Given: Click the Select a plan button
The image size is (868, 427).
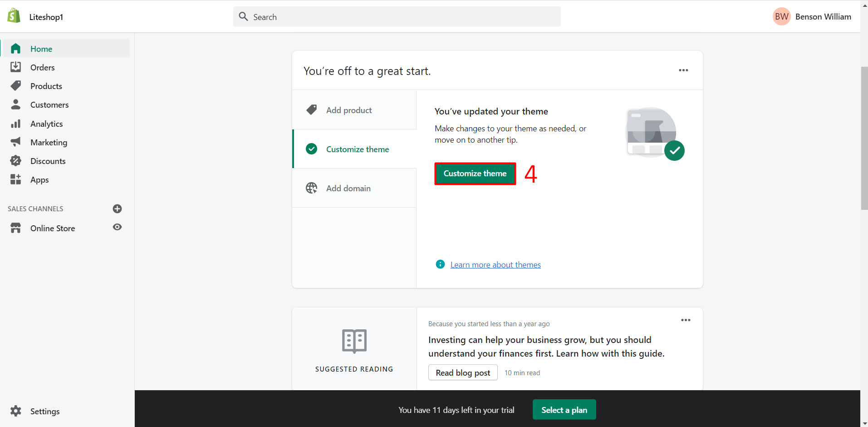Looking at the screenshot, I should [564, 410].
